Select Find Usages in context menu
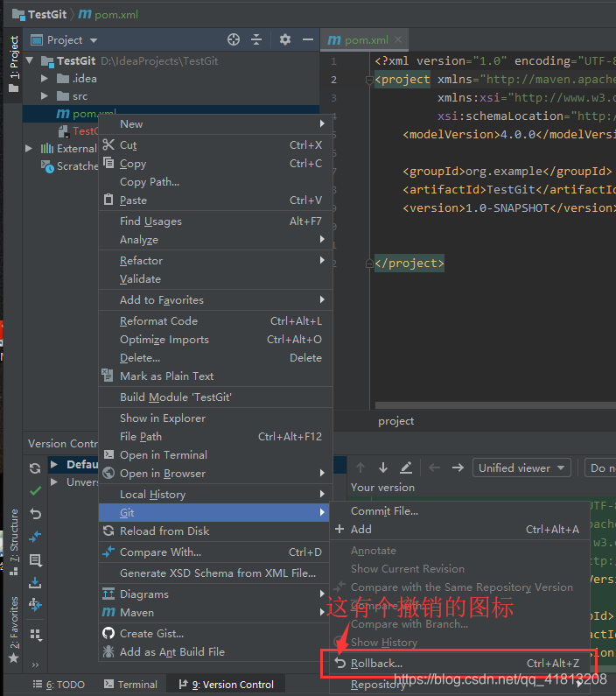Screen dimensions: 616x696 click(215, 221)
